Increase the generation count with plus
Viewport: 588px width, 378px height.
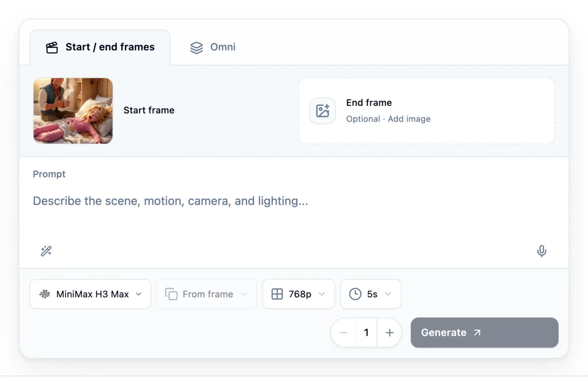[x=390, y=333]
